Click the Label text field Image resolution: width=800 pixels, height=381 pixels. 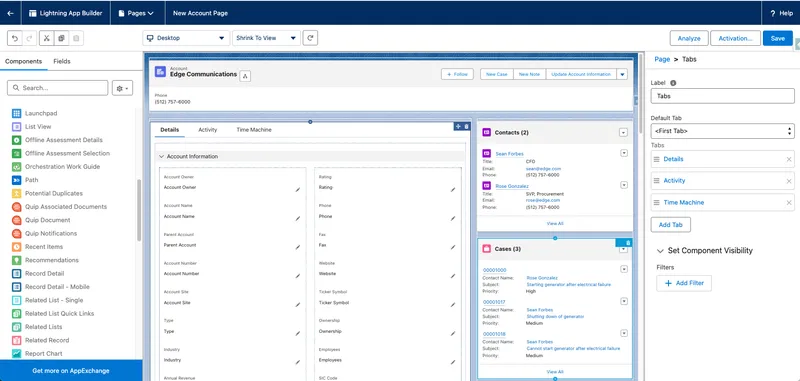click(722, 96)
